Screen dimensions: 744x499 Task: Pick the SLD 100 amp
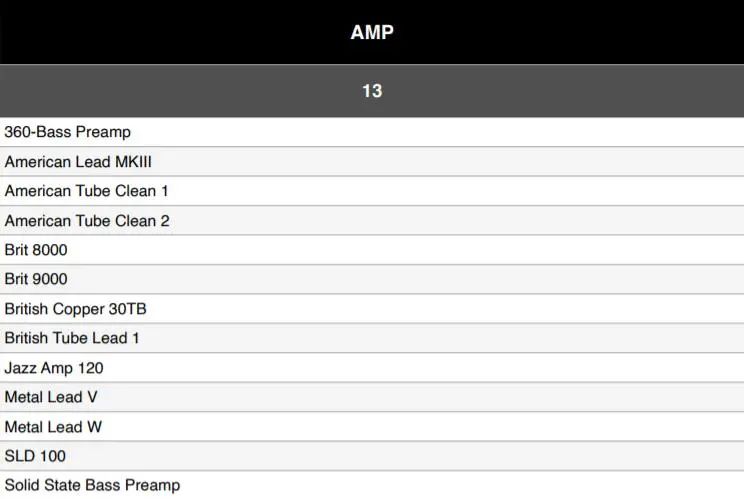point(372,456)
